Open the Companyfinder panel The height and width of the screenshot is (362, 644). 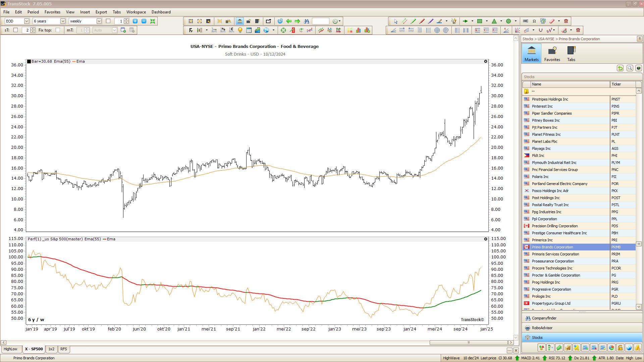point(582,318)
